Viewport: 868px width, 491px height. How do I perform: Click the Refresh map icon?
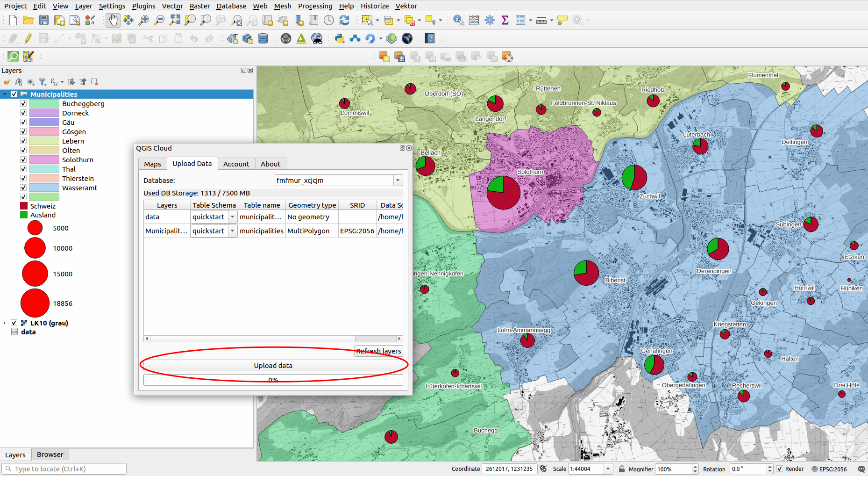[x=344, y=20]
